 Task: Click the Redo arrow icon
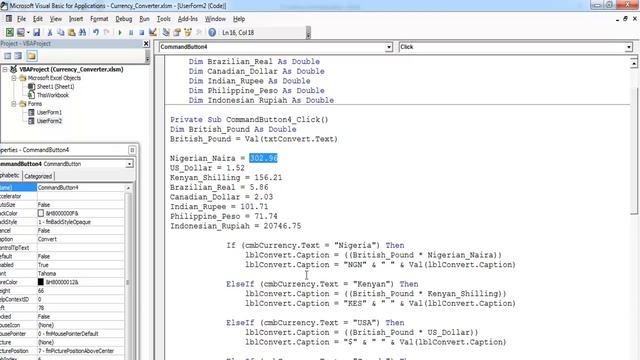107,32
